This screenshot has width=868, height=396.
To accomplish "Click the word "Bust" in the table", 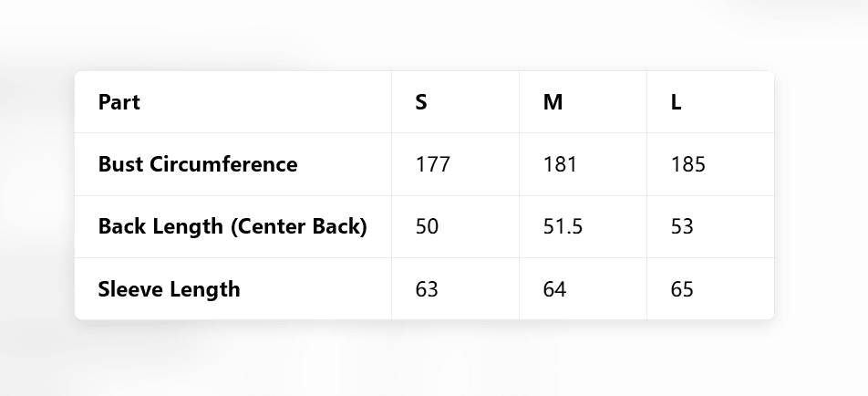I will coord(121,164).
